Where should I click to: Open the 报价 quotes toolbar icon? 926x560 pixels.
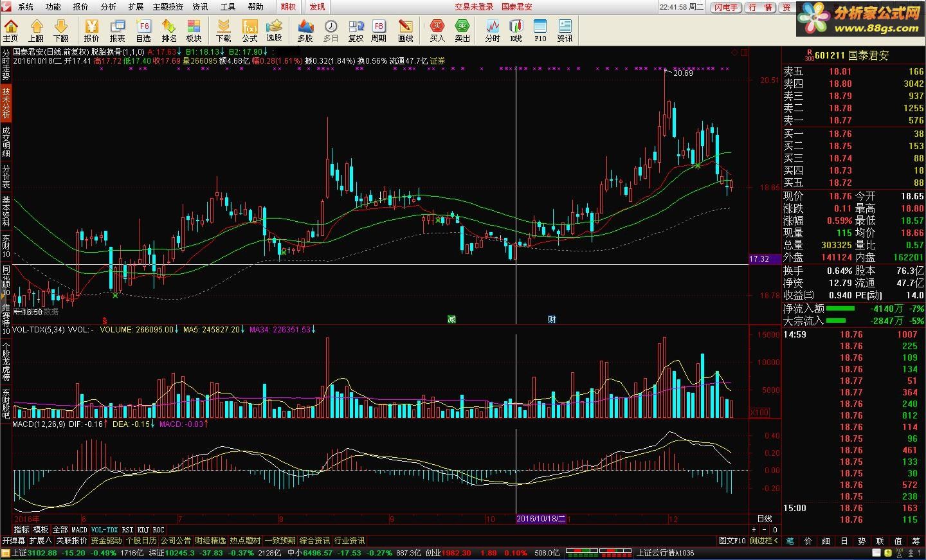[x=92, y=30]
